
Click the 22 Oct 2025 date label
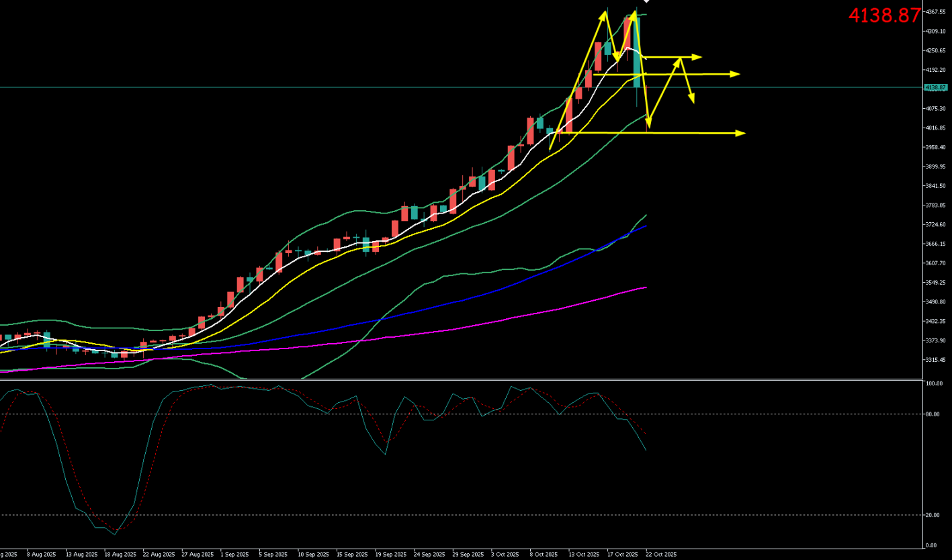point(661,555)
